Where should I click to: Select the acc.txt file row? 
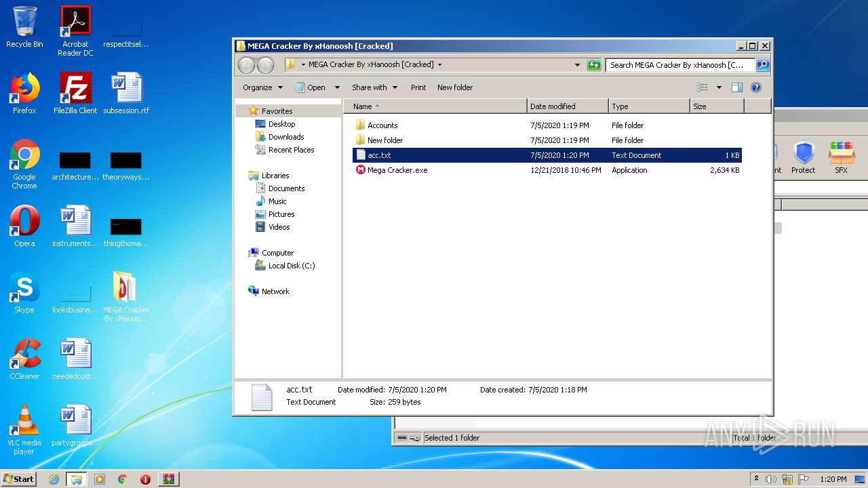coord(547,155)
